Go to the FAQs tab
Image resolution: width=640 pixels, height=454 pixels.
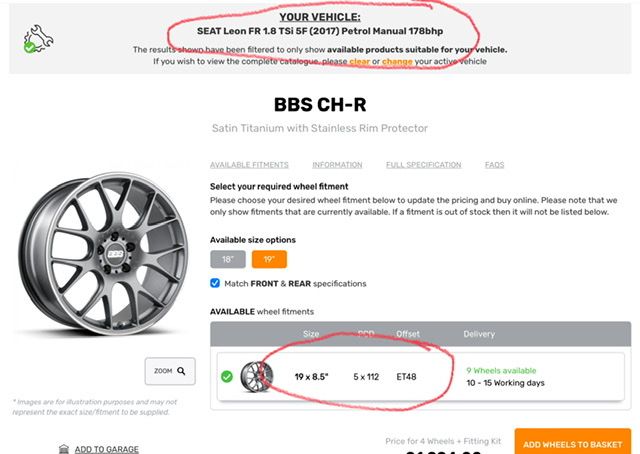(x=494, y=165)
